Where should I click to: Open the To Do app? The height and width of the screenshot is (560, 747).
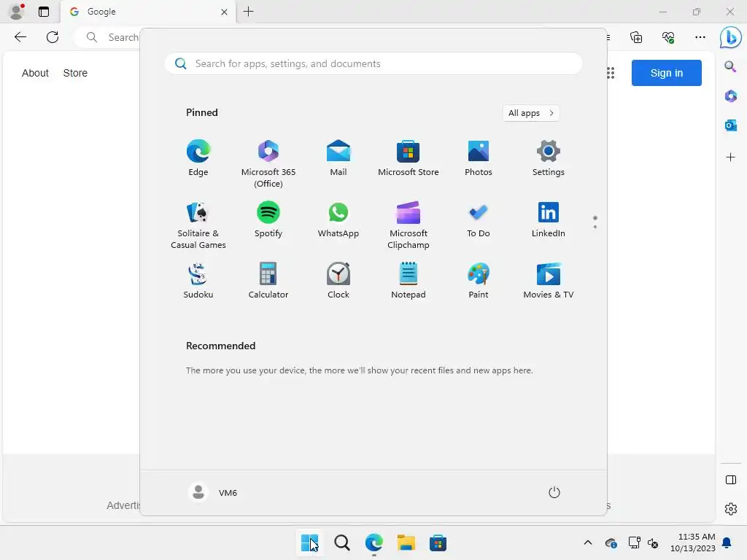(x=479, y=219)
